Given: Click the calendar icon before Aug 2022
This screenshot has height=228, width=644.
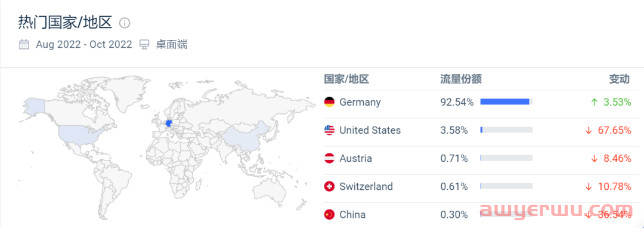Looking at the screenshot, I should [x=24, y=44].
